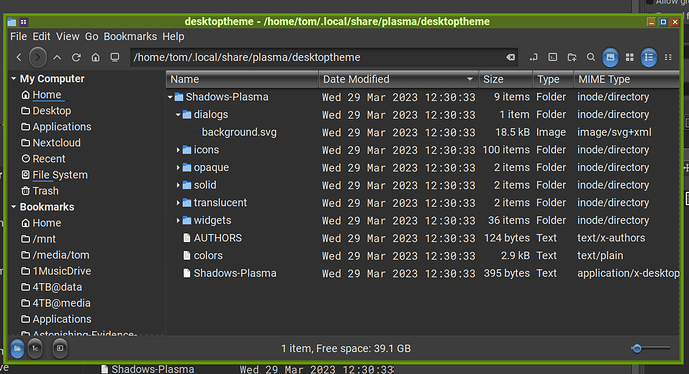Go back to the previous location
Screen dimensions: 689x374
click(x=19, y=58)
